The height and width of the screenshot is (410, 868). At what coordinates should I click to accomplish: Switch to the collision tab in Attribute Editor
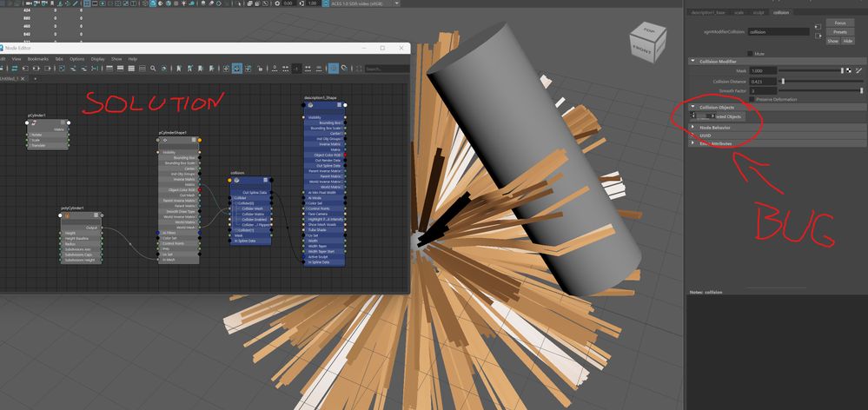pyautogui.click(x=781, y=12)
